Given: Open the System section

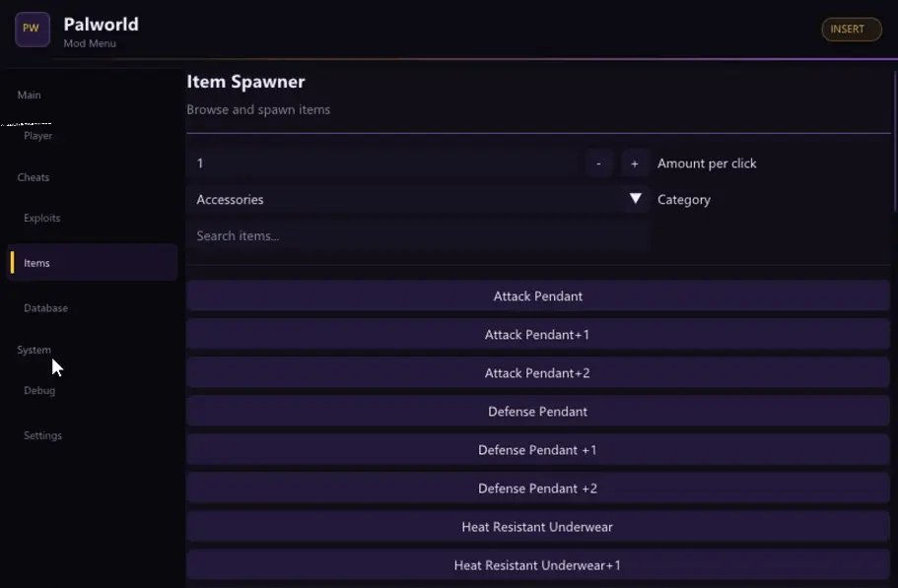Looking at the screenshot, I should (34, 350).
